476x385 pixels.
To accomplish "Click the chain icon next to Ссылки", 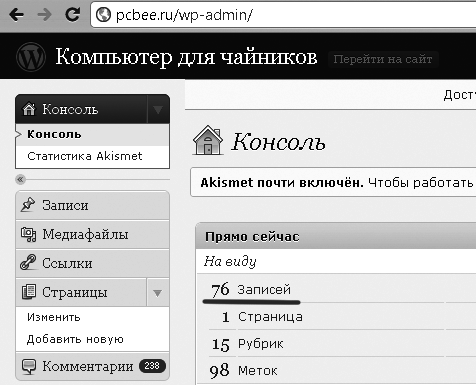I will 28,263.
